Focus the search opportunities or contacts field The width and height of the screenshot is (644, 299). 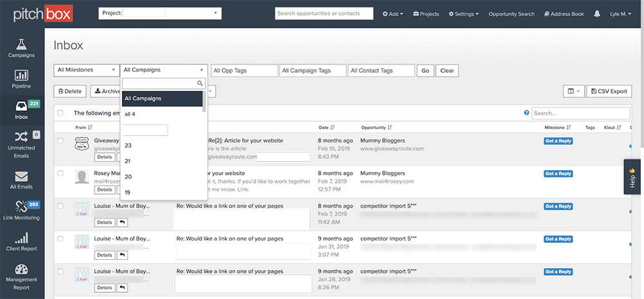[x=324, y=13]
